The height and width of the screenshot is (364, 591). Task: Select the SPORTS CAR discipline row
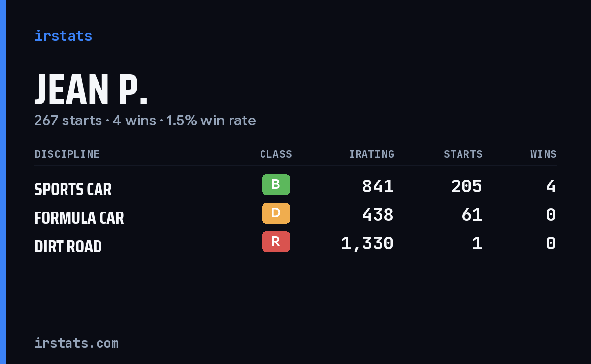coord(295,186)
